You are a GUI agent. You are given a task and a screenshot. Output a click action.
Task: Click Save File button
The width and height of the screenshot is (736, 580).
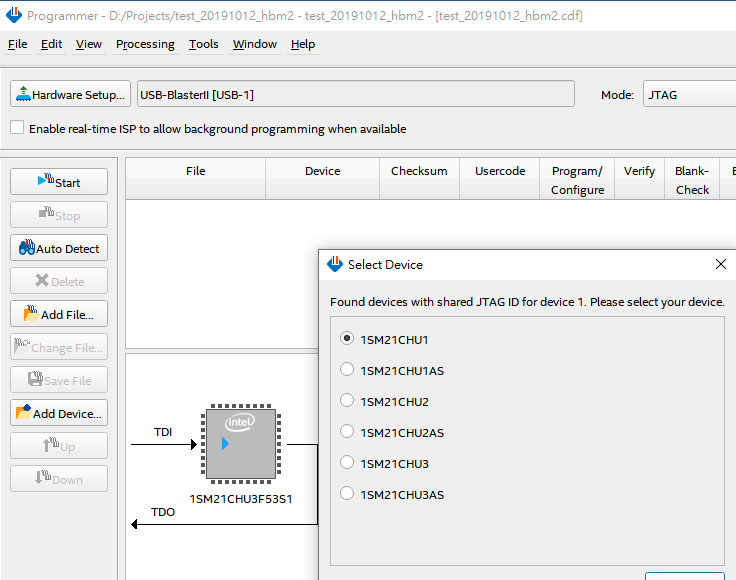tap(59, 380)
